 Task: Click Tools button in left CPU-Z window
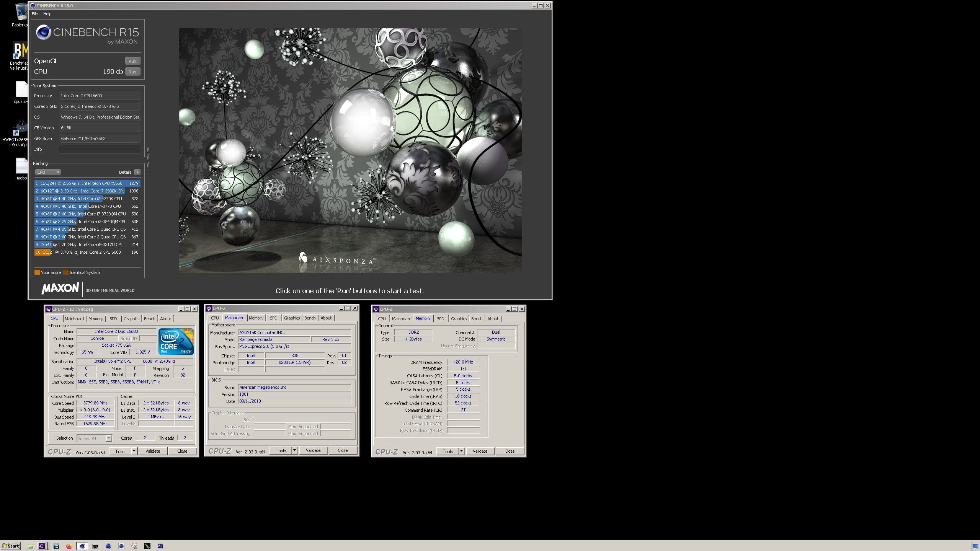pyautogui.click(x=120, y=452)
